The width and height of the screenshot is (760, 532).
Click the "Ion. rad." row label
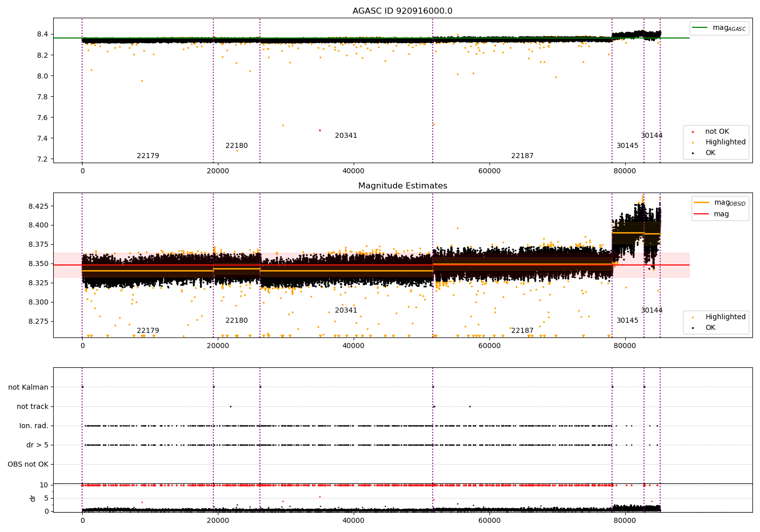(34, 426)
